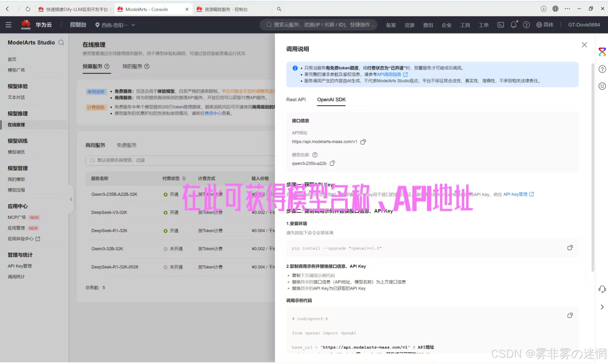
Task: Copy the 调用示例代码 code block
Action: pos(570,315)
